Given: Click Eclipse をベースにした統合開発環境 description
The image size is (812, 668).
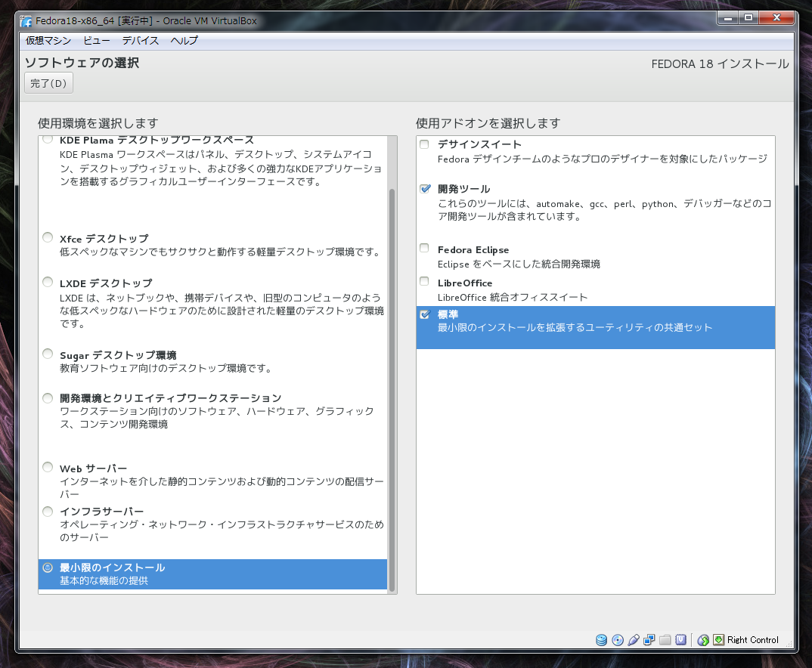Looking at the screenshot, I should click(519, 264).
